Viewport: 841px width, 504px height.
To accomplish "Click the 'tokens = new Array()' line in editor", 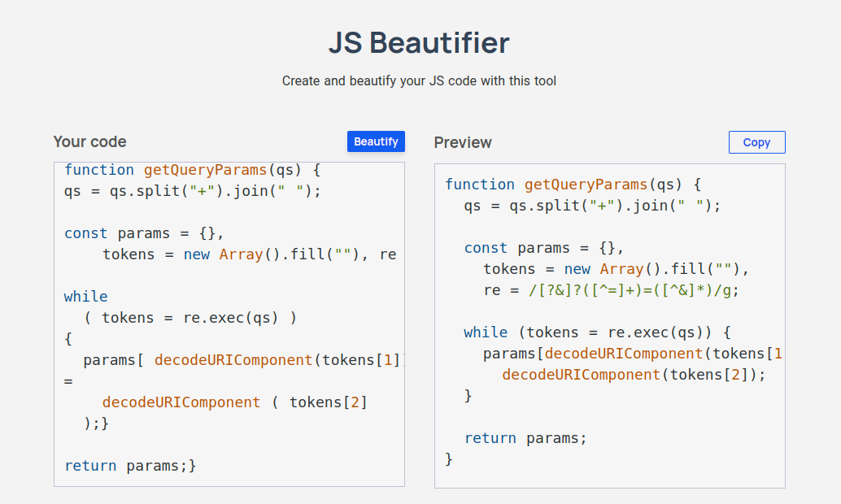I will 248,254.
